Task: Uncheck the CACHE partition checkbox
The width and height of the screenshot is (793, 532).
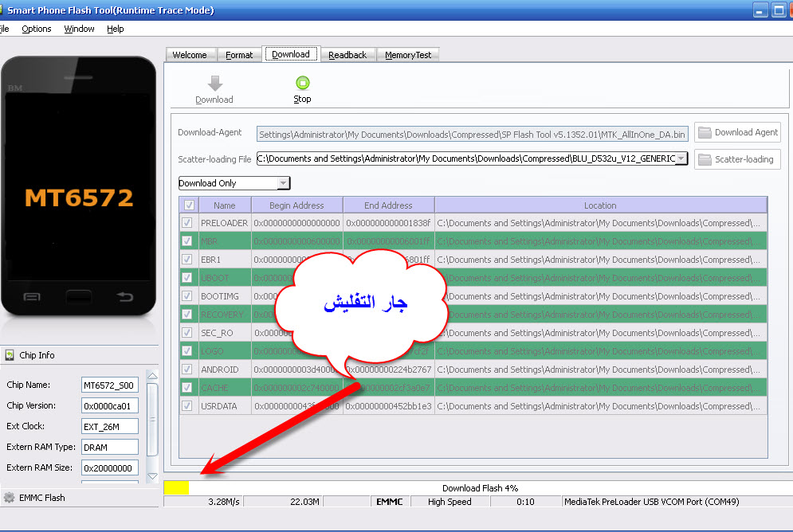Action: point(187,388)
